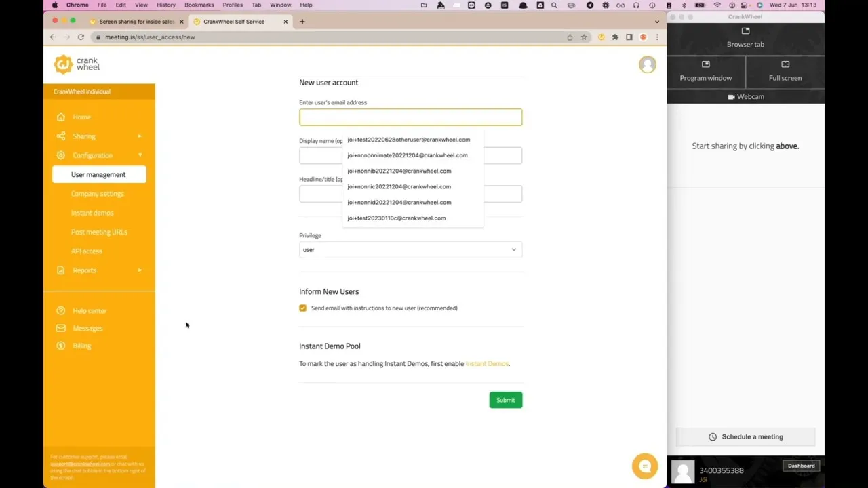Screen dimensions: 868x488
Task: Choose Full screen sharing option
Action: (x=785, y=71)
